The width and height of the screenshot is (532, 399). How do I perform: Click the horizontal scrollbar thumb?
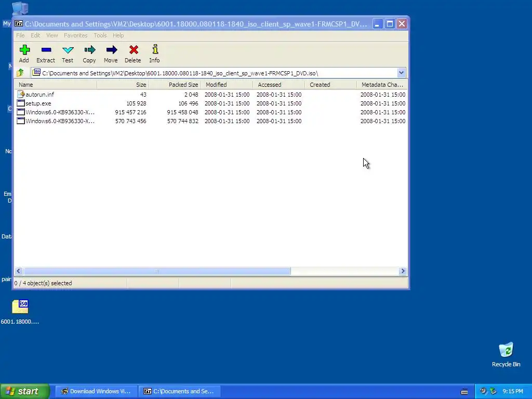pos(157,271)
